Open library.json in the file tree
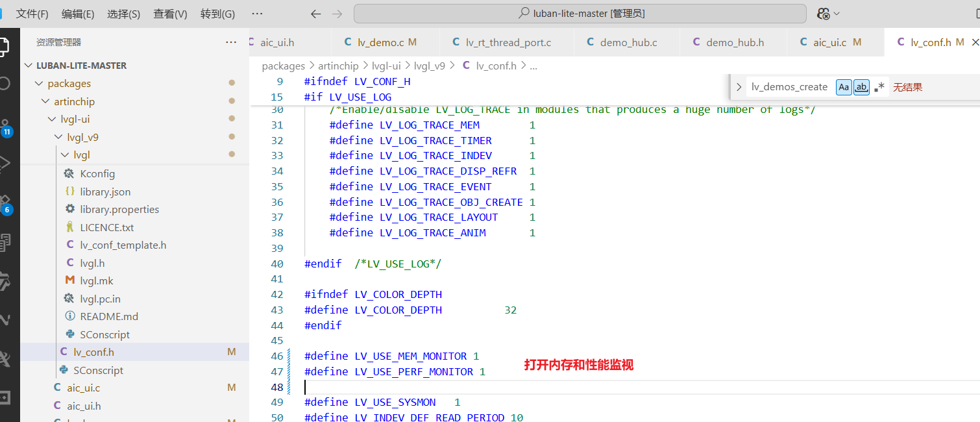 pos(105,192)
